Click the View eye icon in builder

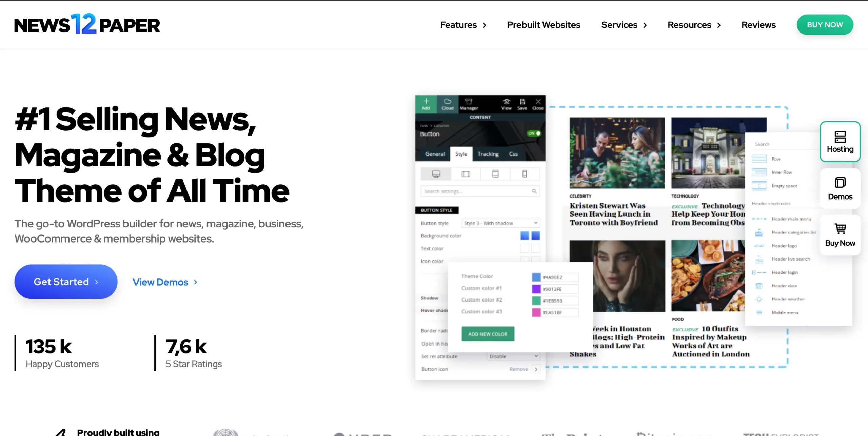tap(506, 104)
